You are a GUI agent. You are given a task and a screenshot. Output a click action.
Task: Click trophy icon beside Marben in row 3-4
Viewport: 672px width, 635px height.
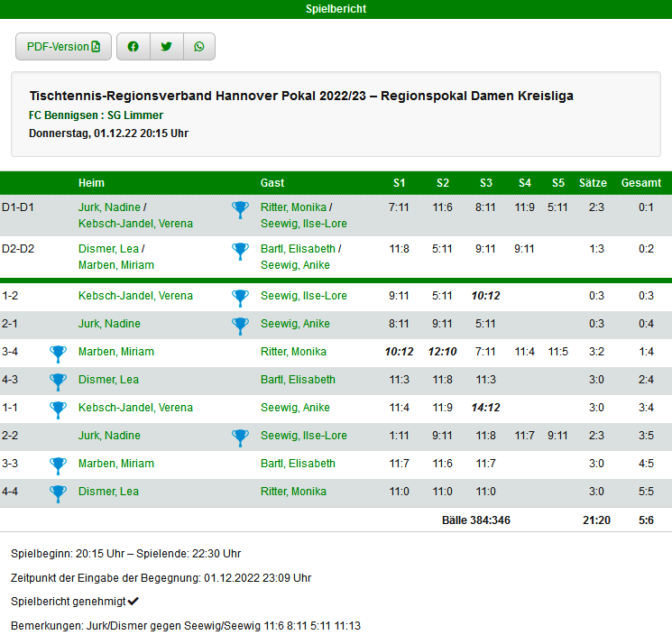[x=59, y=353]
